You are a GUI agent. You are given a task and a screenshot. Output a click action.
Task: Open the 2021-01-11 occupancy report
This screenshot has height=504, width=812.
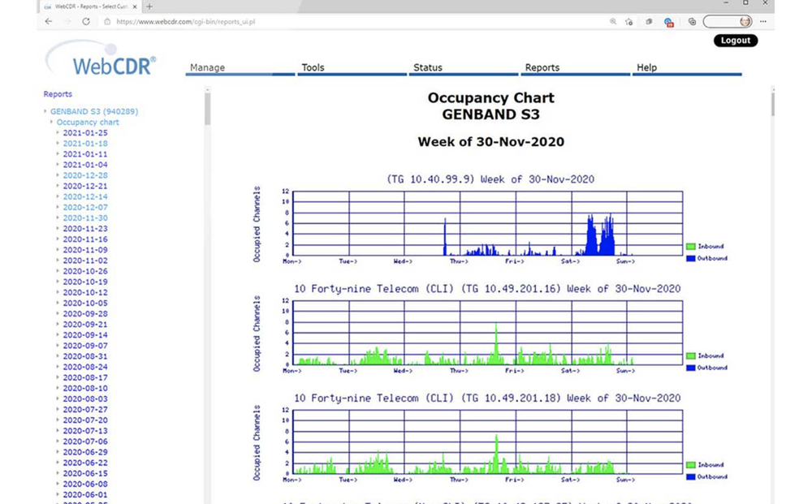point(85,154)
